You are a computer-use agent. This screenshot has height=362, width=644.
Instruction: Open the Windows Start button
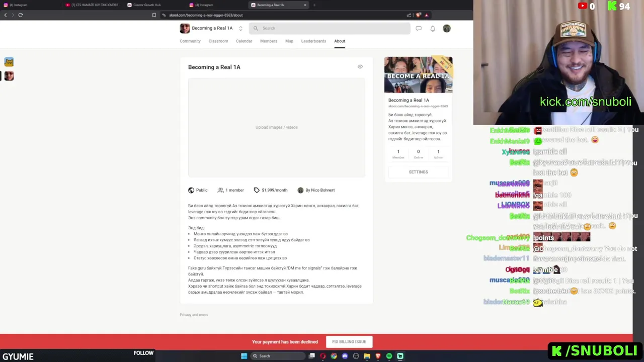tap(244, 356)
